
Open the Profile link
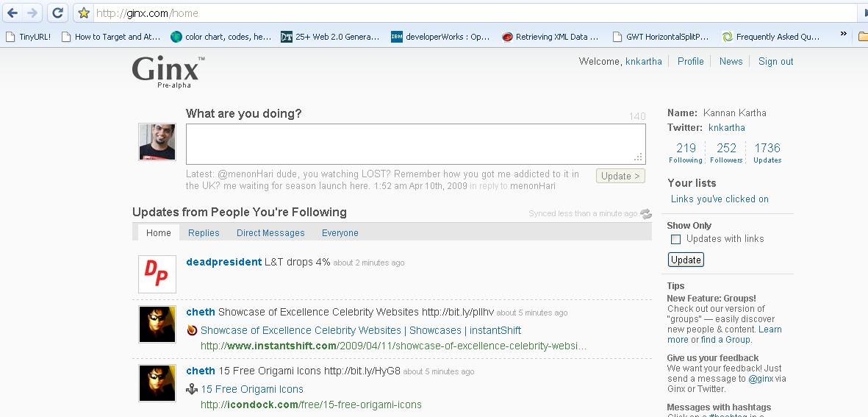click(690, 62)
